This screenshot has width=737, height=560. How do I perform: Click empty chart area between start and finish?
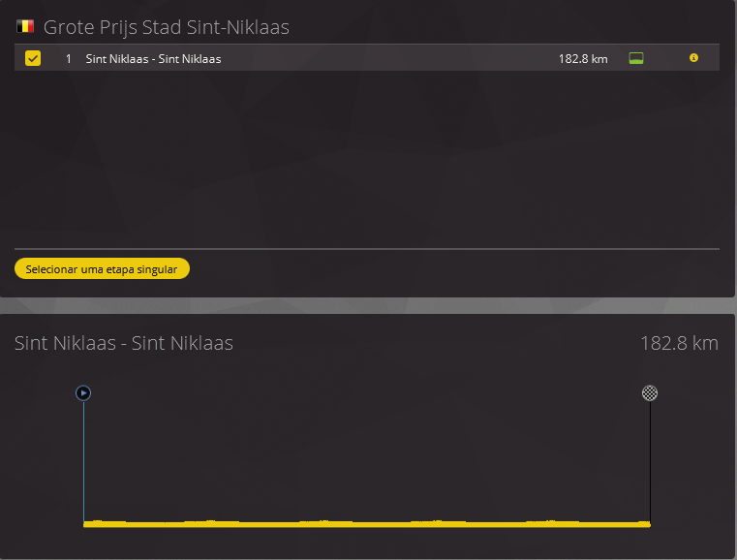(366, 446)
